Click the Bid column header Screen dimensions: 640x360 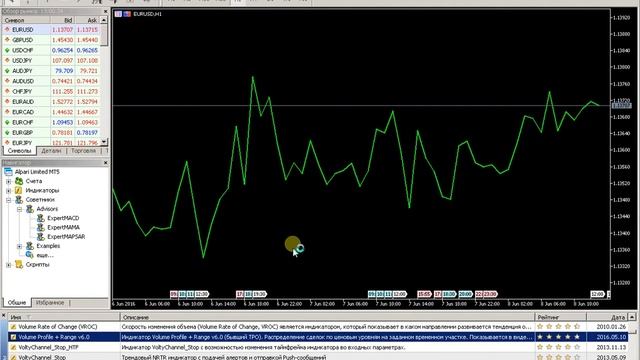click(62, 20)
